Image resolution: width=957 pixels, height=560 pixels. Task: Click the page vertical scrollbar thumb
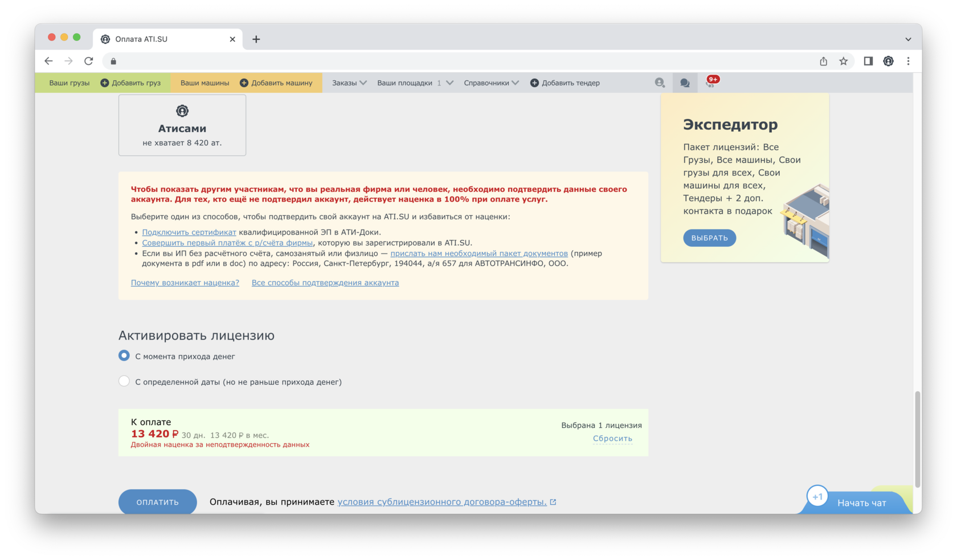coord(917,439)
